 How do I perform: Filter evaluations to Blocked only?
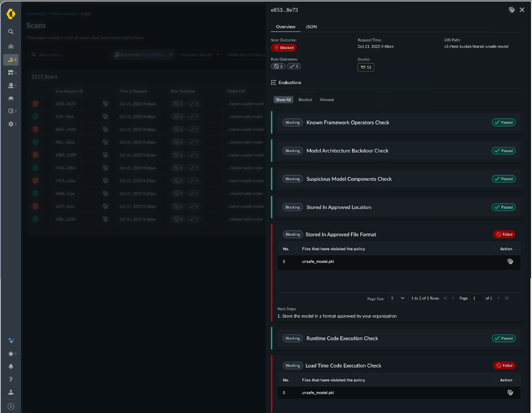click(305, 100)
